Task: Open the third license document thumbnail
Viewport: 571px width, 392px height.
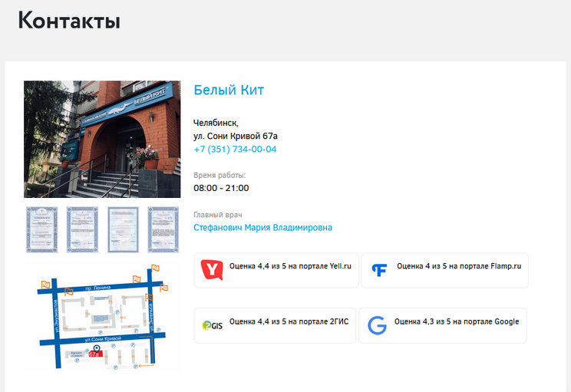Action: pos(123,229)
